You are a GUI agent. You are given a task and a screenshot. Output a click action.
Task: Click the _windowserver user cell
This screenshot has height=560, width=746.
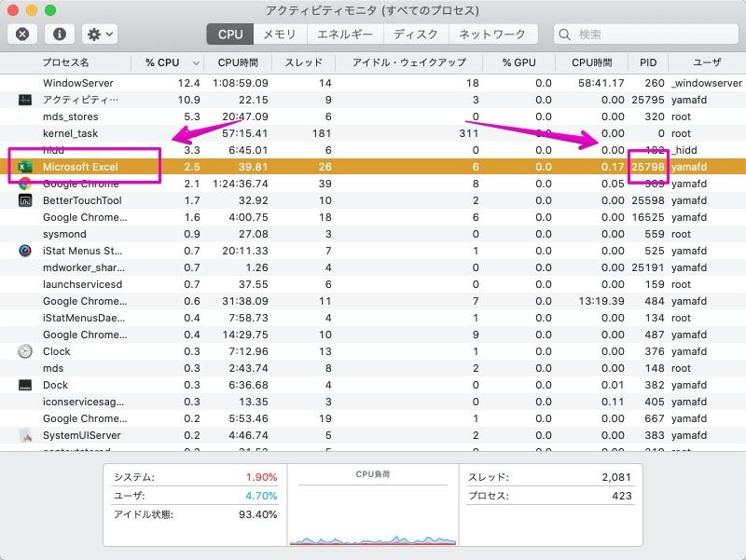707,83
